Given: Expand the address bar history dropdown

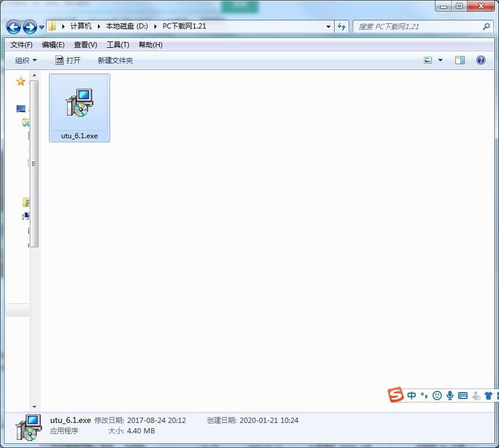Looking at the screenshot, I should [x=329, y=26].
